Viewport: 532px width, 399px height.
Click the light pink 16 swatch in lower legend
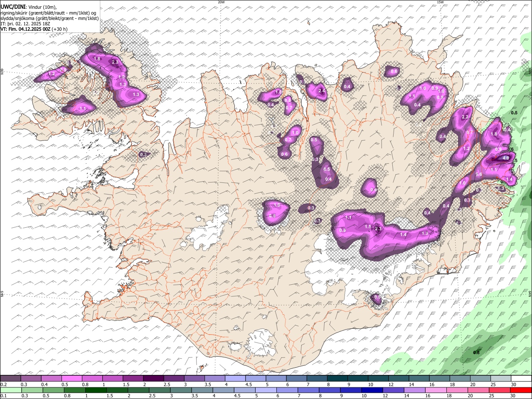[436, 390]
